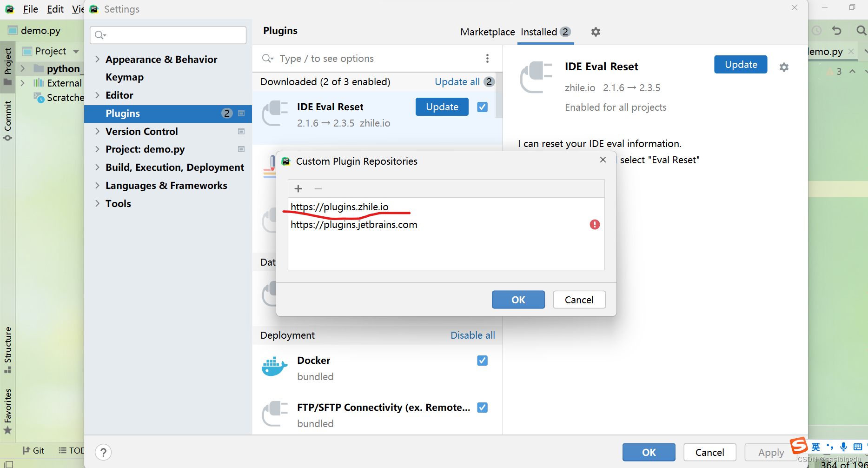868x468 pixels.
Task: Open the Project view dropdown
Action: [x=76, y=51]
